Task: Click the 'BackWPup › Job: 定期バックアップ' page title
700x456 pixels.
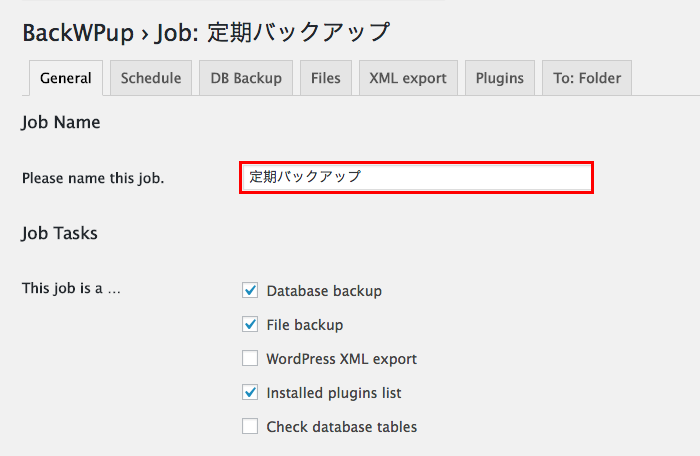Action: 206,33
